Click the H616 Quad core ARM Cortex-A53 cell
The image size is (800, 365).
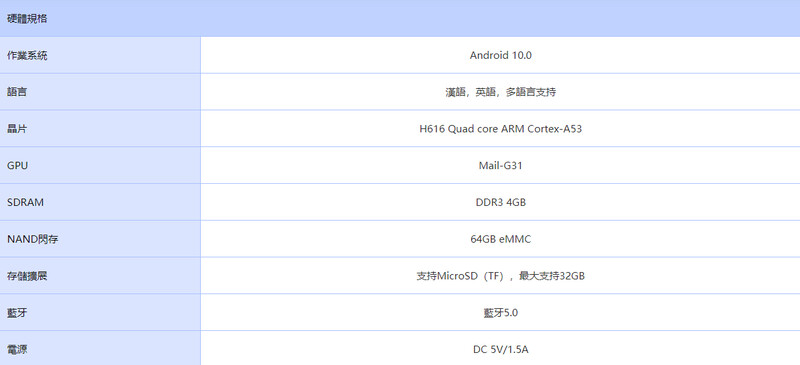click(x=501, y=129)
